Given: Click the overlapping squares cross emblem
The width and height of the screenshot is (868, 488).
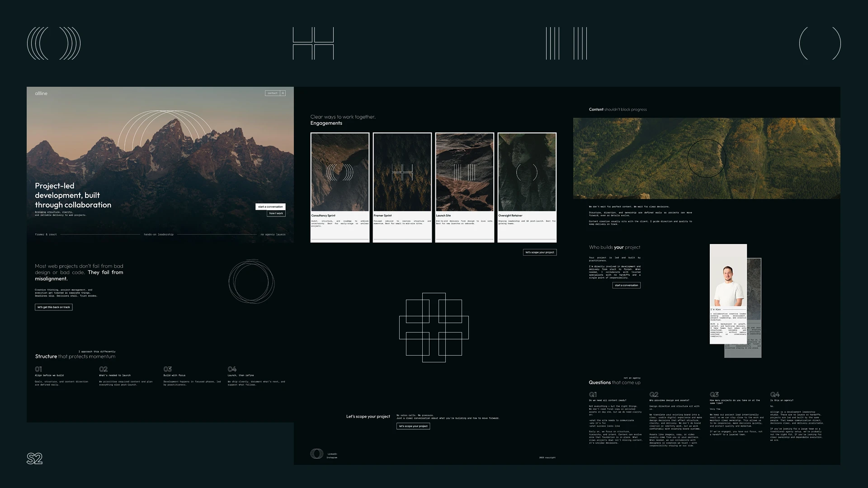Looking at the screenshot, I should pyautogui.click(x=434, y=328).
